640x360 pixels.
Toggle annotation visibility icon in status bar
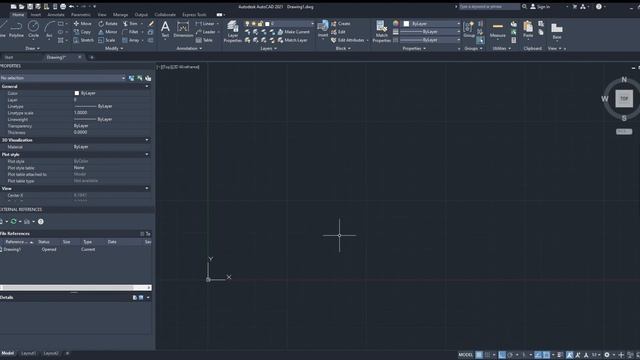tap(569, 355)
